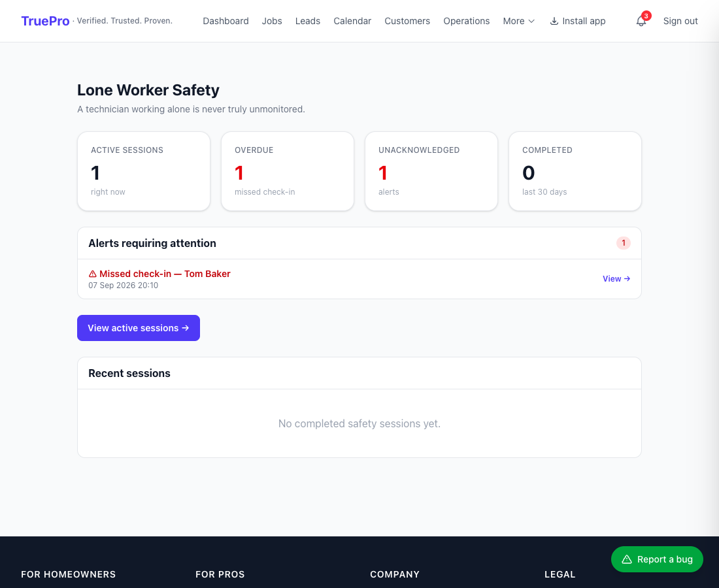Click 'No completed safety sessions yet.' text
This screenshot has width=719, height=588.
click(x=359, y=423)
